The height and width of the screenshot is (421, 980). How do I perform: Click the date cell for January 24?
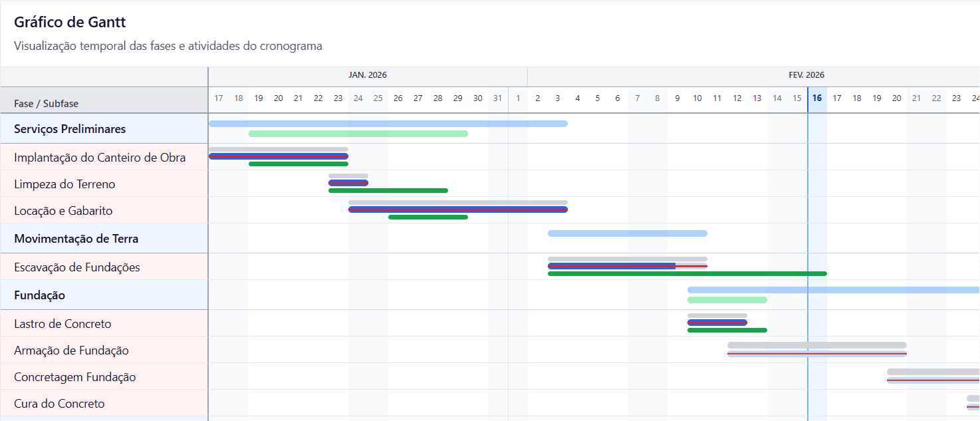[x=358, y=98]
